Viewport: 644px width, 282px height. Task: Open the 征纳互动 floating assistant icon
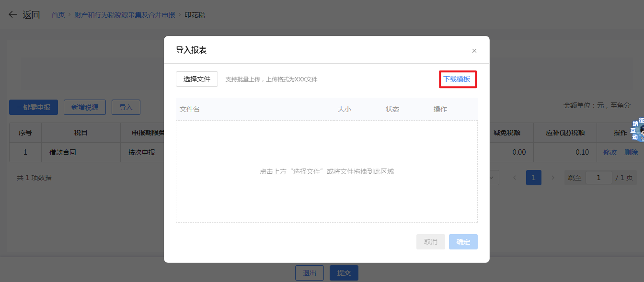pos(637,130)
